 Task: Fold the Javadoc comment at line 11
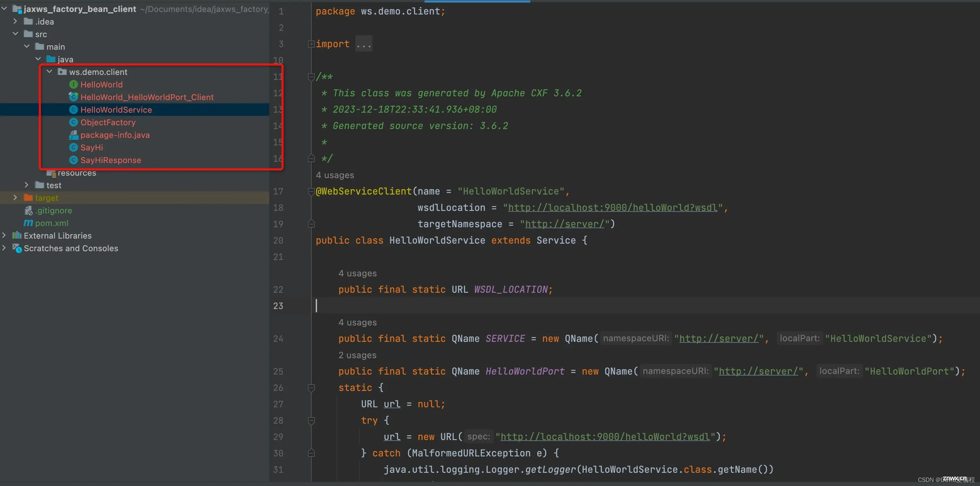click(x=311, y=77)
